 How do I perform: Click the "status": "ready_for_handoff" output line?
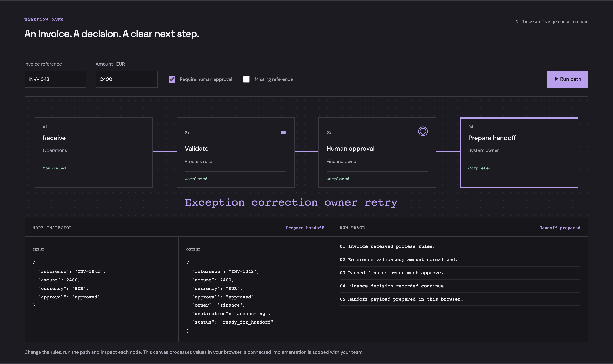point(233,322)
